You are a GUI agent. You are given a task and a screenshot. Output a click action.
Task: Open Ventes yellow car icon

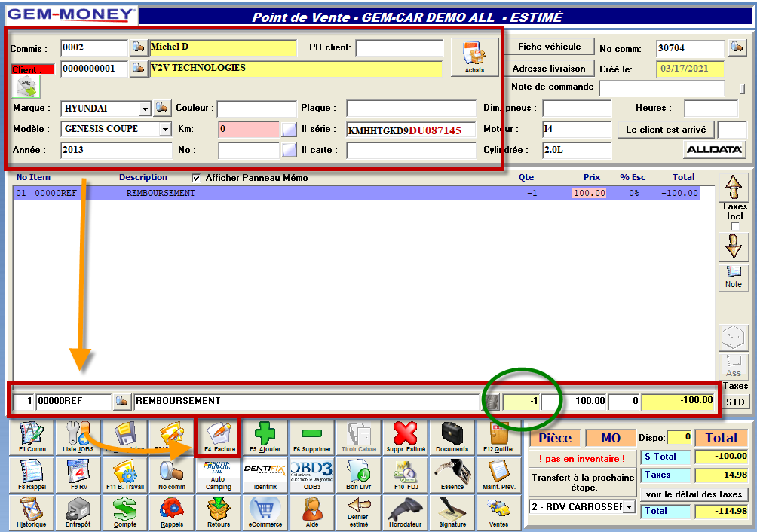tap(498, 512)
